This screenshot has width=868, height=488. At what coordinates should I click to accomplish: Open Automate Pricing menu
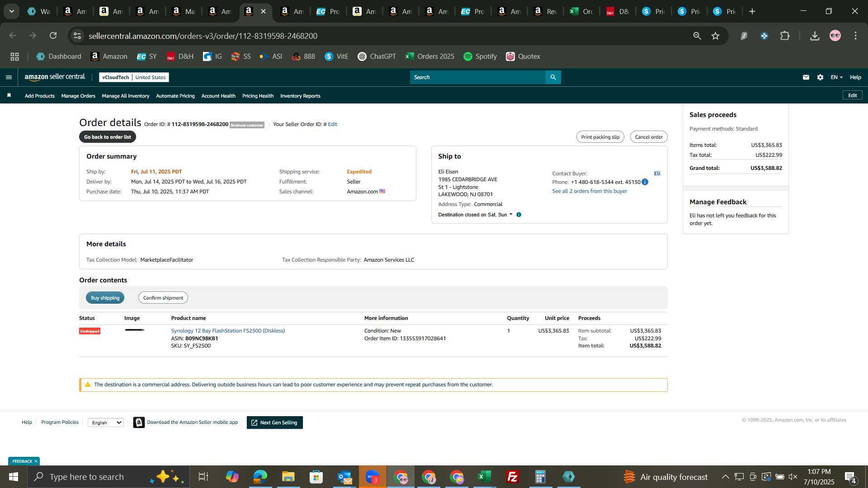click(175, 96)
